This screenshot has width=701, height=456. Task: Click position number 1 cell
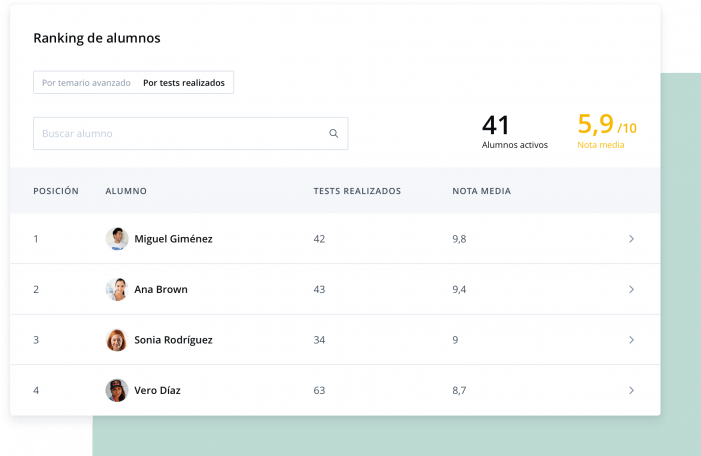click(36, 239)
